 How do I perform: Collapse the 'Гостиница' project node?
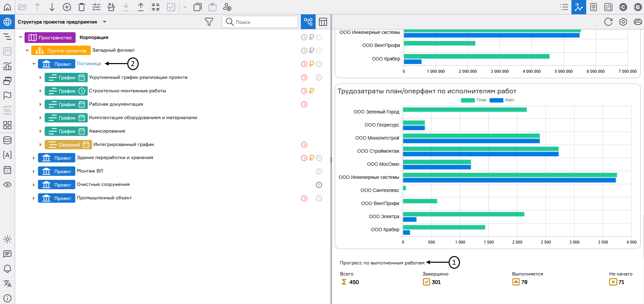(x=34, y=64)
